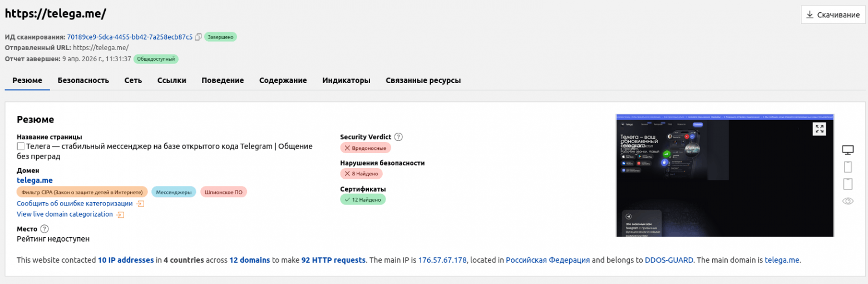
Task: Open the website screenshot thumbnail
Action: [725, 175]
